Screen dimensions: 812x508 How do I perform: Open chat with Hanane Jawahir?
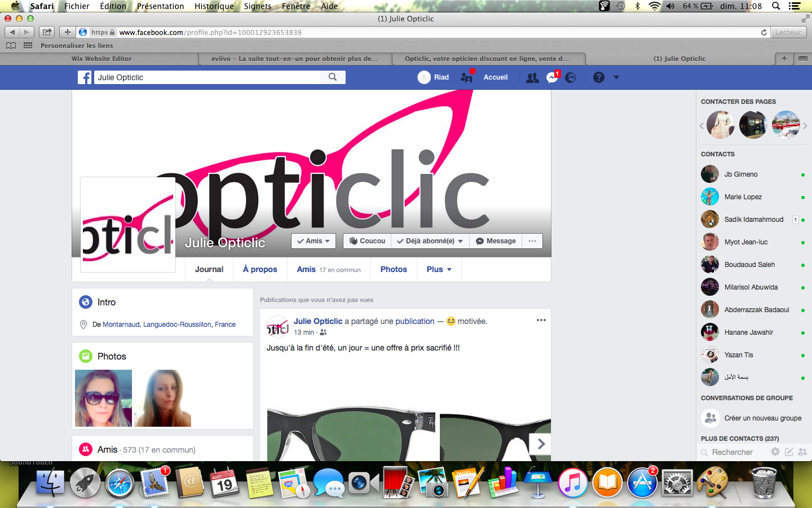(x=753, y=332)
